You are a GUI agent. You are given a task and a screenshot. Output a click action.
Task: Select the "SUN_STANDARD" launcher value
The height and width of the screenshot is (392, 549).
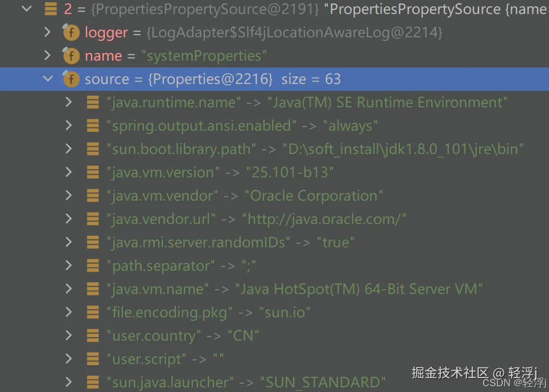click(x=323, y=383)
